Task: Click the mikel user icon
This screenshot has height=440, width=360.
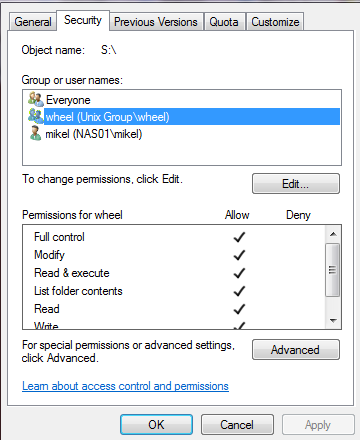Action: point(35,133)
